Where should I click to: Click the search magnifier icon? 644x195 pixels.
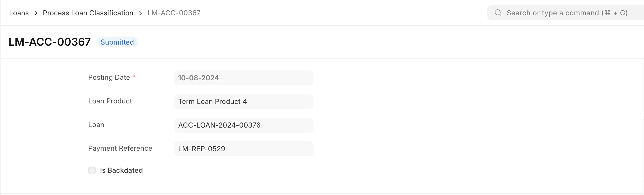(498, 13)
